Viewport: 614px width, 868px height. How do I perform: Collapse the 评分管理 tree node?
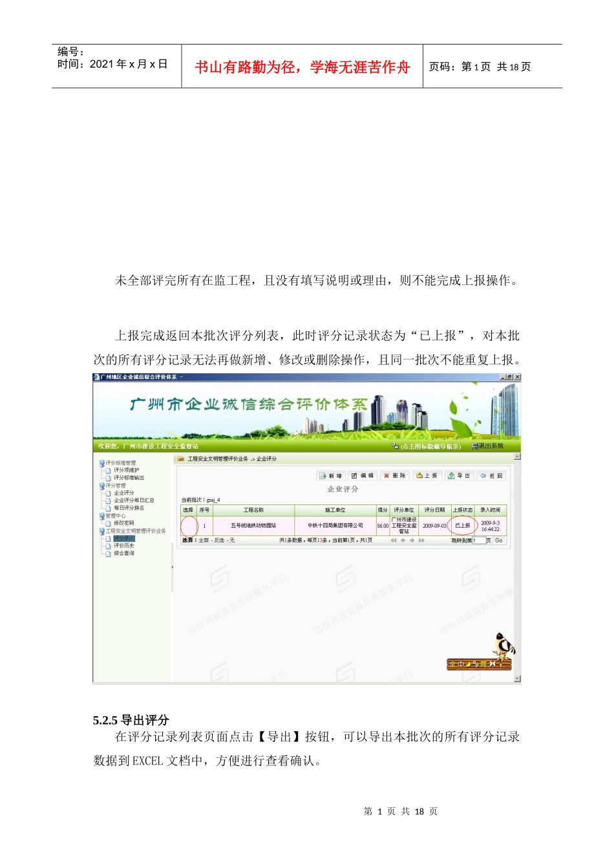[x=101, y=486]
